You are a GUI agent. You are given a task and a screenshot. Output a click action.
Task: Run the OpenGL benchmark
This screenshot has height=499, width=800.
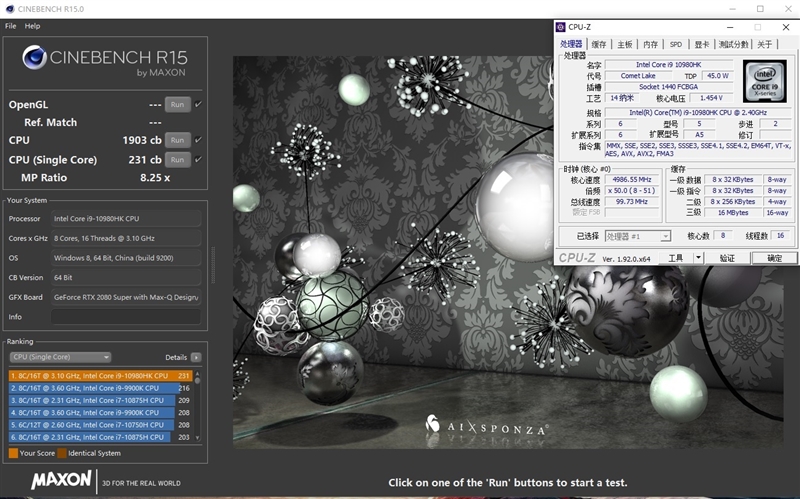178,105
